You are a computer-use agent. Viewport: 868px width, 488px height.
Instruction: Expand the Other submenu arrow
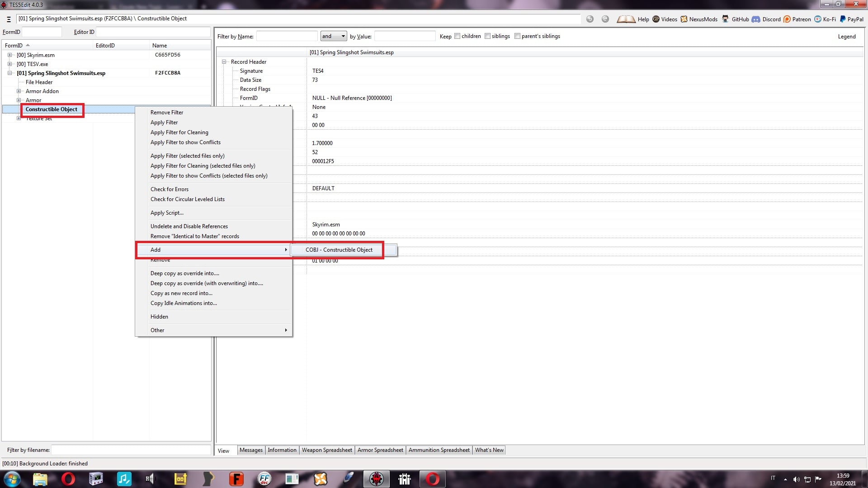tap(286, 330)
